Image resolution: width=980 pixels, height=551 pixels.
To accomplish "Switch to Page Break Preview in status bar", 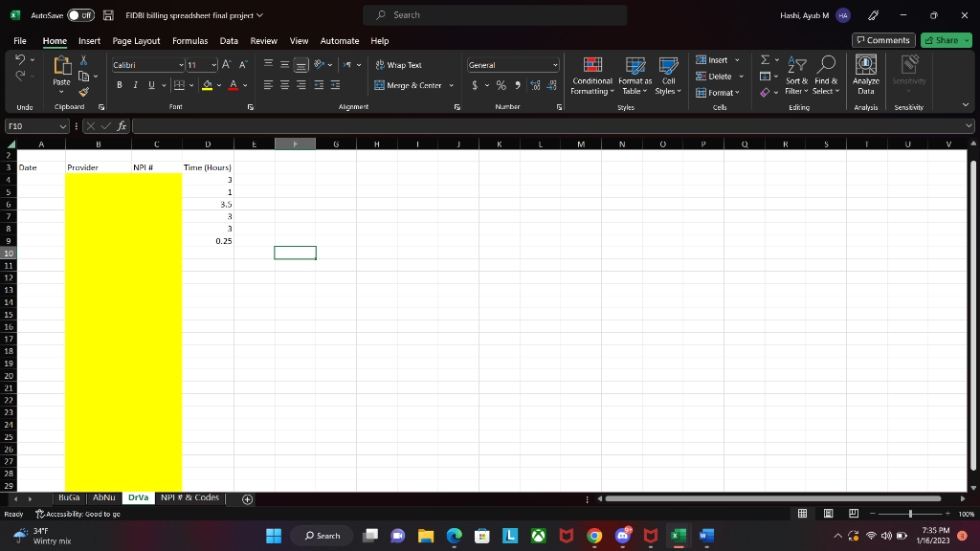I will pos(854,514).
